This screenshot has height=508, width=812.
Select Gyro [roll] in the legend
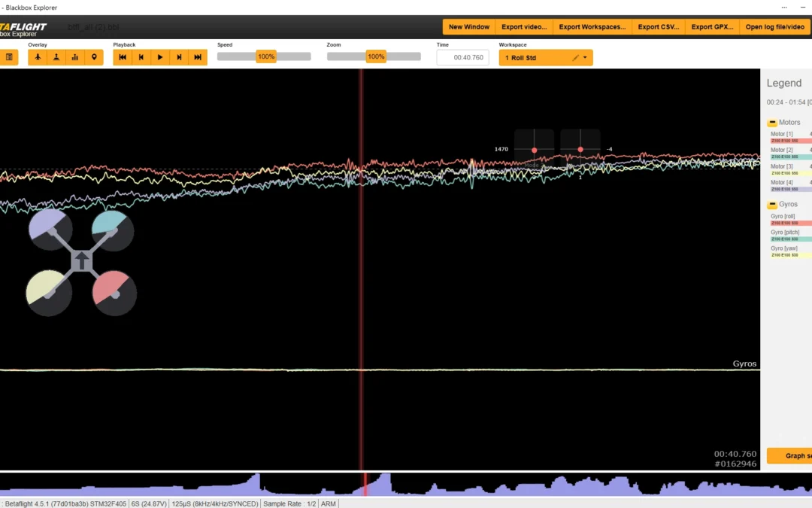(x=783, y=217)
